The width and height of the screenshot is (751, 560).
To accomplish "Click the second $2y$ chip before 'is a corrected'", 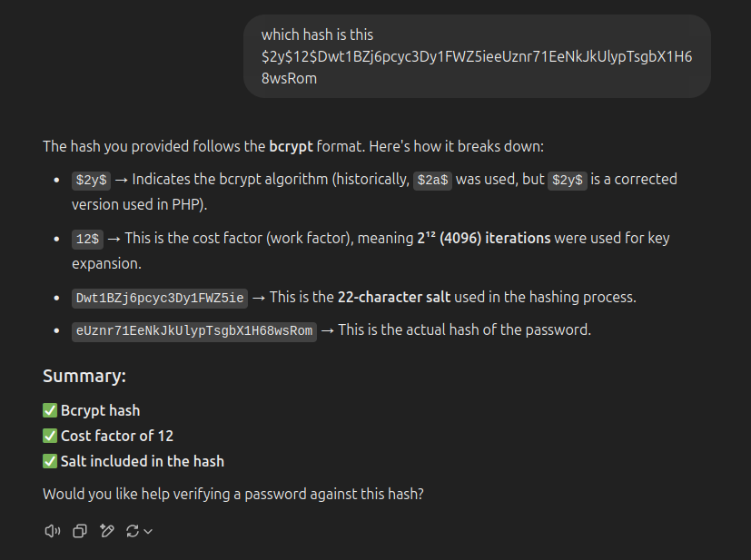I will [568, 180].
